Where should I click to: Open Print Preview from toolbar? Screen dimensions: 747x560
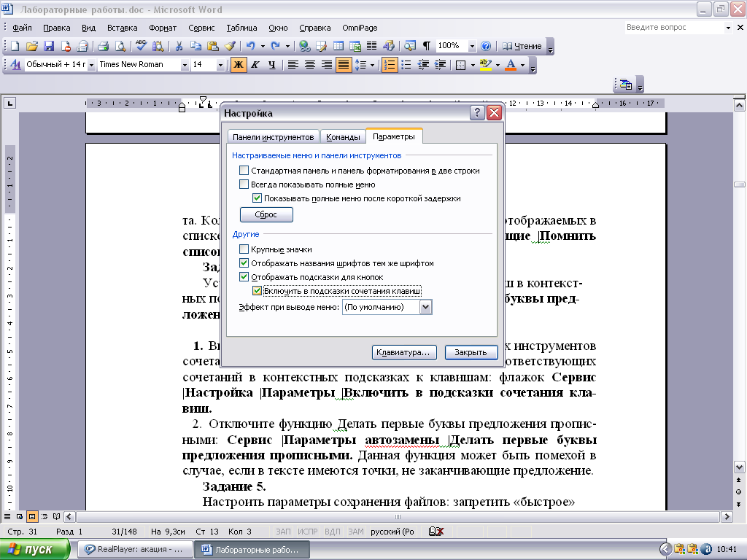coord(120,46)
